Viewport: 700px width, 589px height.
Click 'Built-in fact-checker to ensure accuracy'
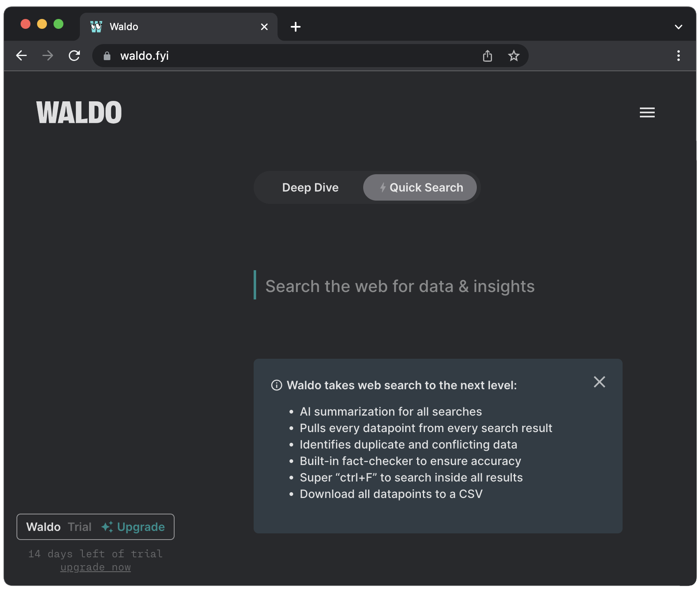point(411,461)
